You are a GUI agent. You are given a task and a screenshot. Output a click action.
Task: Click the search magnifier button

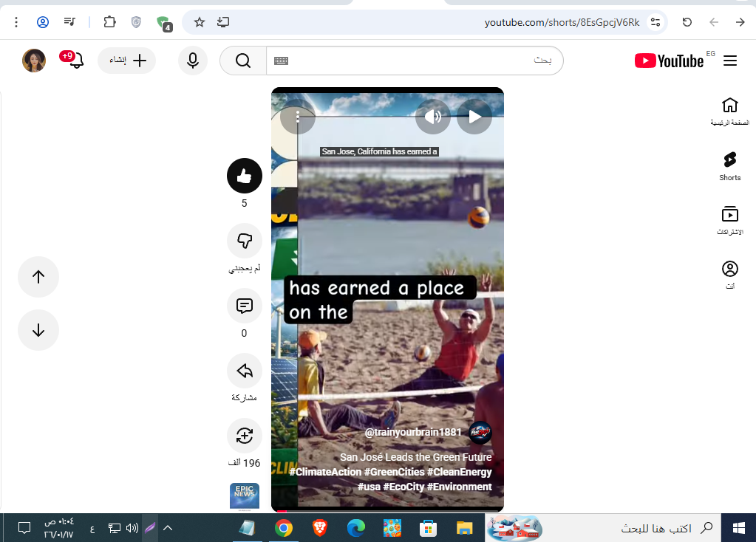pyautogui.click(x=243, y=61)
